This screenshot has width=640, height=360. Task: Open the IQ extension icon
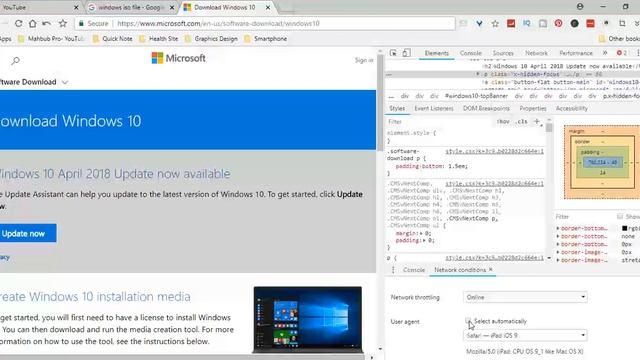coord(527,24)
